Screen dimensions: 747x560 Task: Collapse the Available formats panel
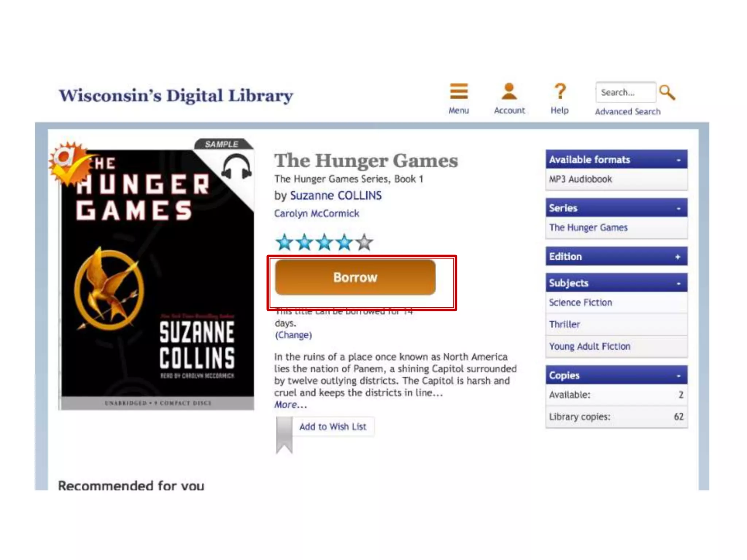tap(678, 160)
